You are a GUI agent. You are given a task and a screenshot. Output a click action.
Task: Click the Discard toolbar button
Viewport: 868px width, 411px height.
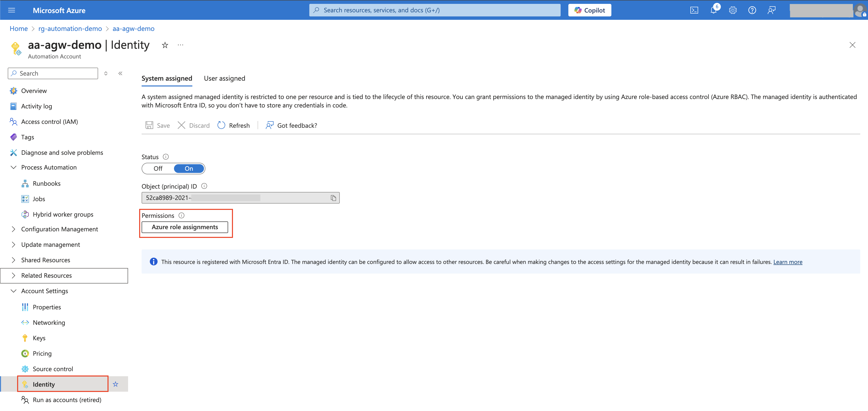[193, 126]
